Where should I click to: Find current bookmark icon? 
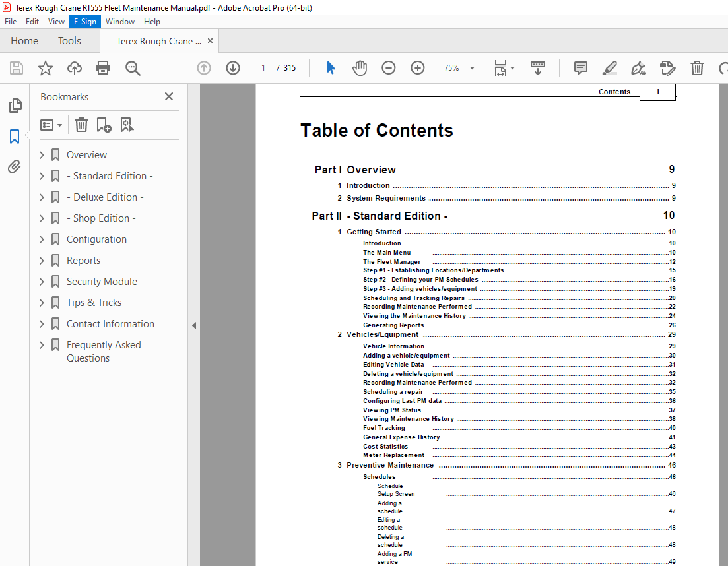pos(127,125)
